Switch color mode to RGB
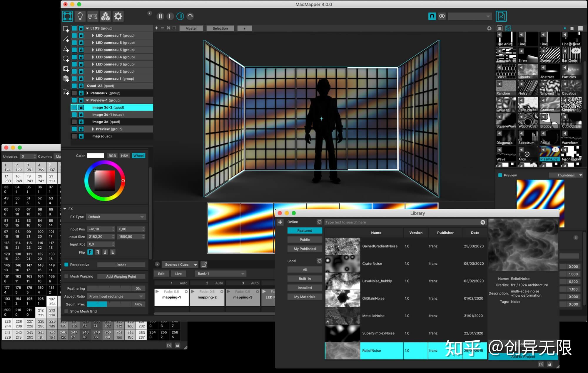This screenshot has height=373, width=588. tap(112, 155)
